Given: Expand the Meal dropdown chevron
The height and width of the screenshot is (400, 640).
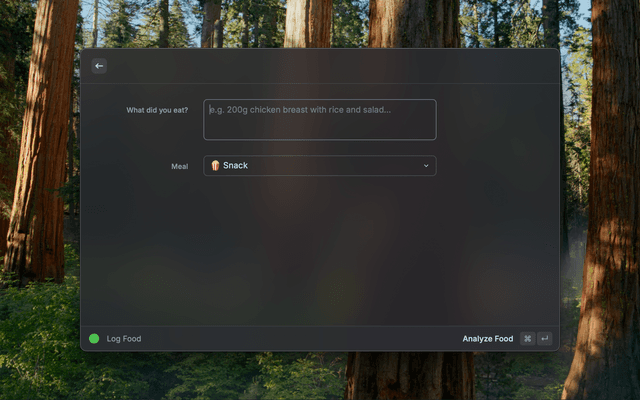Looking at the screenshot, I should pyautogui.click(x=426, y=166).
